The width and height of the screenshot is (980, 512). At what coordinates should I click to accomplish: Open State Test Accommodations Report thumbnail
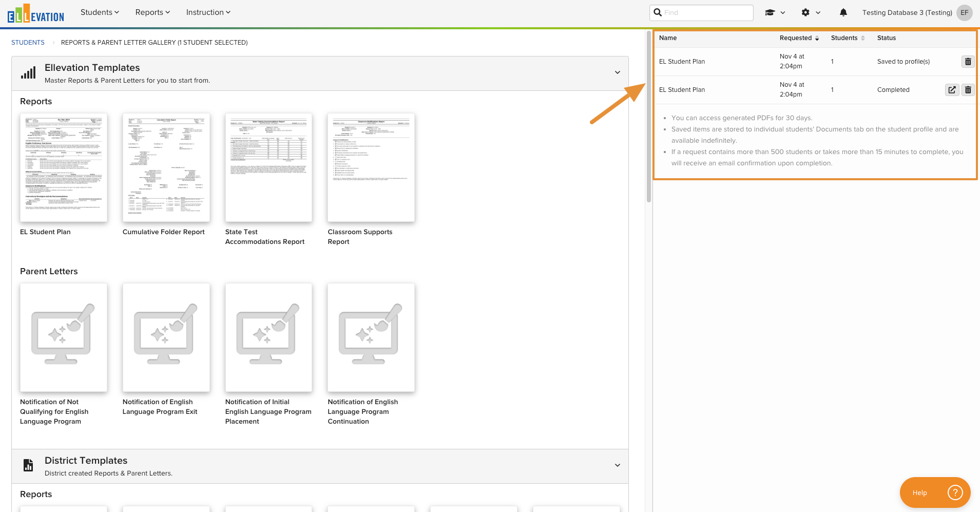pyautogui.click(x=268, y=167)
